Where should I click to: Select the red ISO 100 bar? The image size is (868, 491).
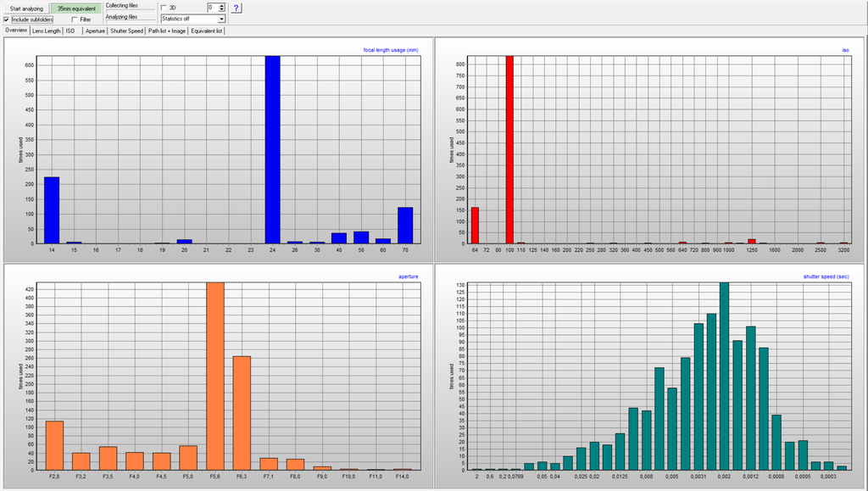click(509, 149)
